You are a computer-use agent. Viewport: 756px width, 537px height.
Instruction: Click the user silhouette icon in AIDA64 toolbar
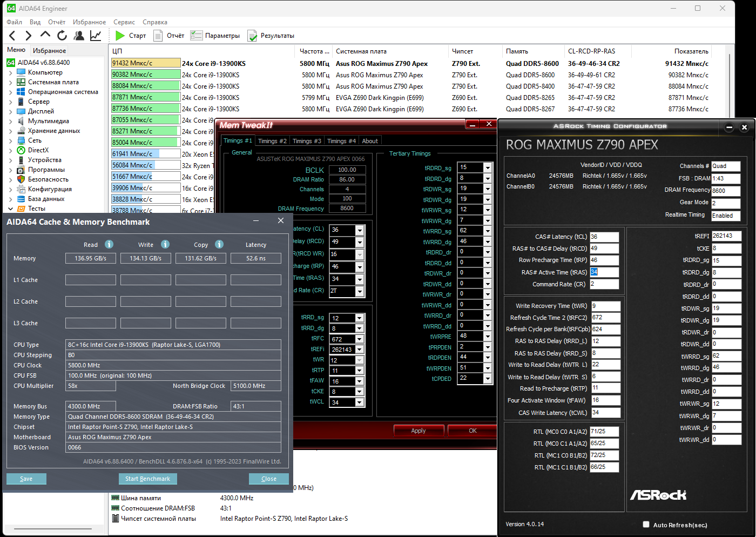click(79, 36)
